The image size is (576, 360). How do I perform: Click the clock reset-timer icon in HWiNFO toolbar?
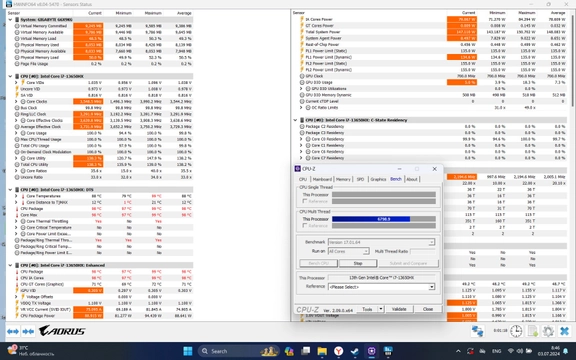point(516,331)
